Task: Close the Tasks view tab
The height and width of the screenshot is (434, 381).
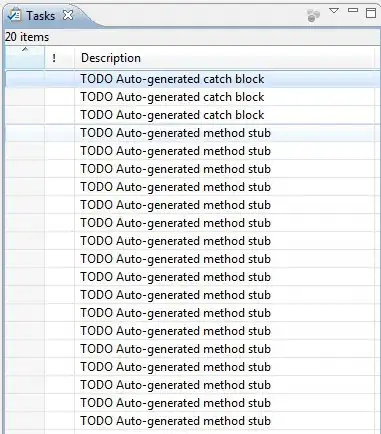Action: [68, 15]
